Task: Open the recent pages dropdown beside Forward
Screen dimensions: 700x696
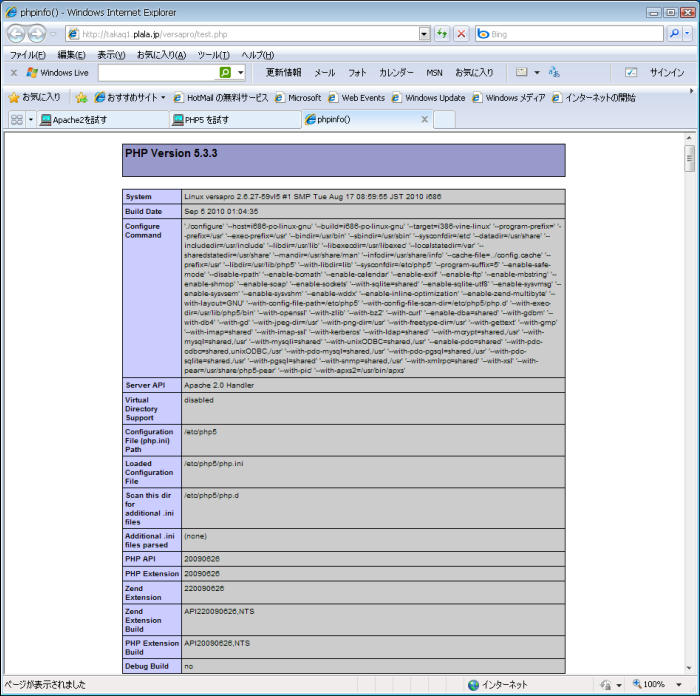Action: 53,34
